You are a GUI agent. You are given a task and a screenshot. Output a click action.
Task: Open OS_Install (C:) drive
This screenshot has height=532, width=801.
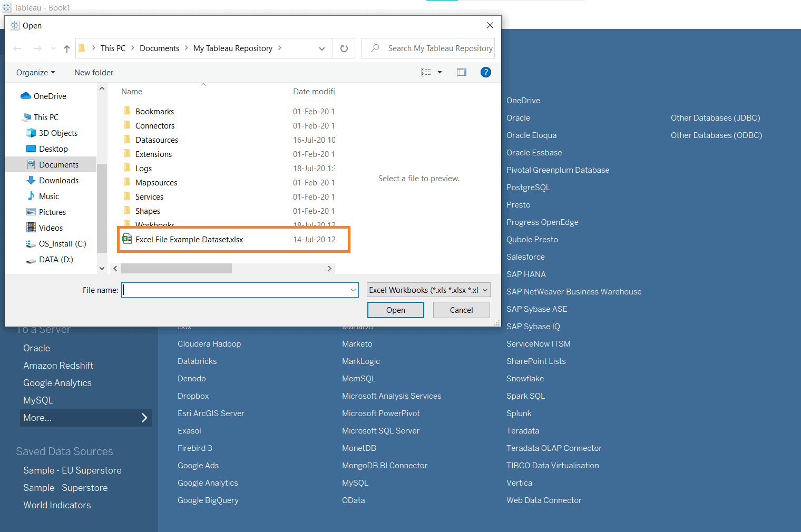pyautogui.click(x=56, y=243)
